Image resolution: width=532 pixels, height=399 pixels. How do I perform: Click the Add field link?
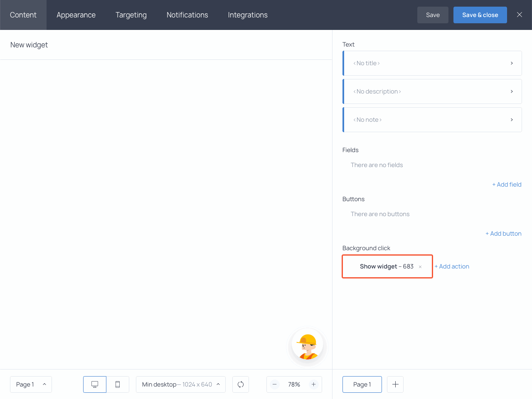507,184
